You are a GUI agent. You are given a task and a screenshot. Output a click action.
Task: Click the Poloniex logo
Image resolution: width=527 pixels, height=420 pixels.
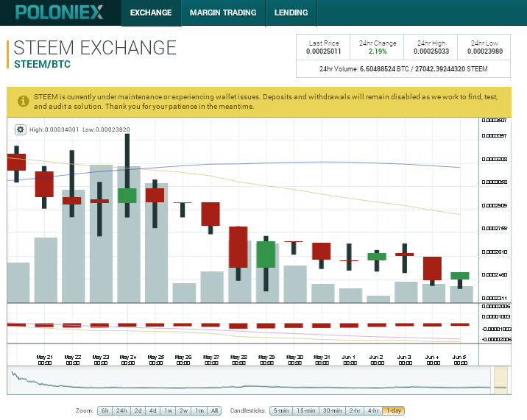(59, 13)
